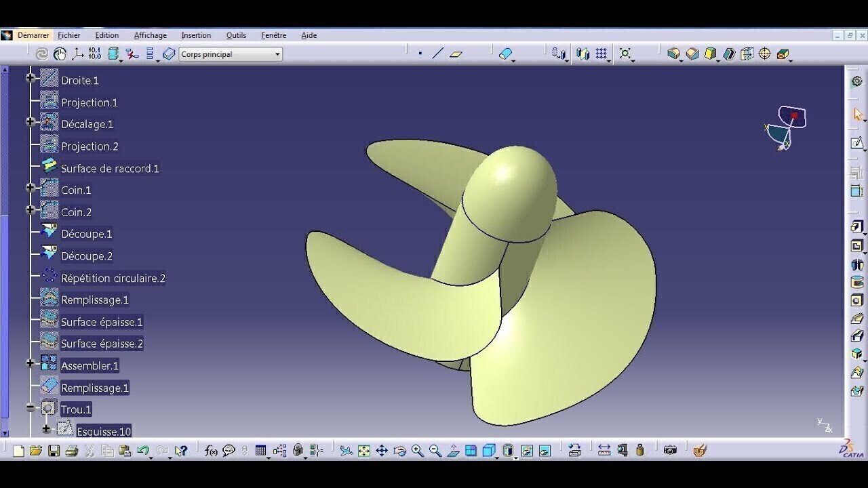Select Surface épaisse.1 in the tree
Image resolution: width=868 pixels, height=488 pixels.
102,322
